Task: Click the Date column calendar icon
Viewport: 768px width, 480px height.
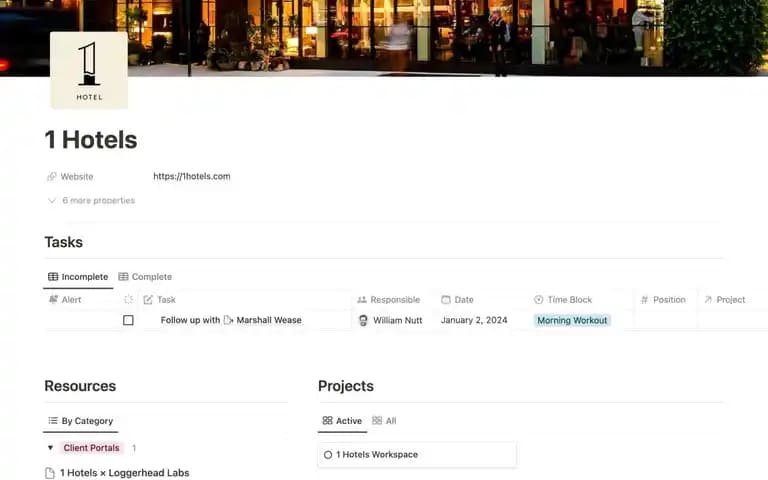Action: click(446, 299)
